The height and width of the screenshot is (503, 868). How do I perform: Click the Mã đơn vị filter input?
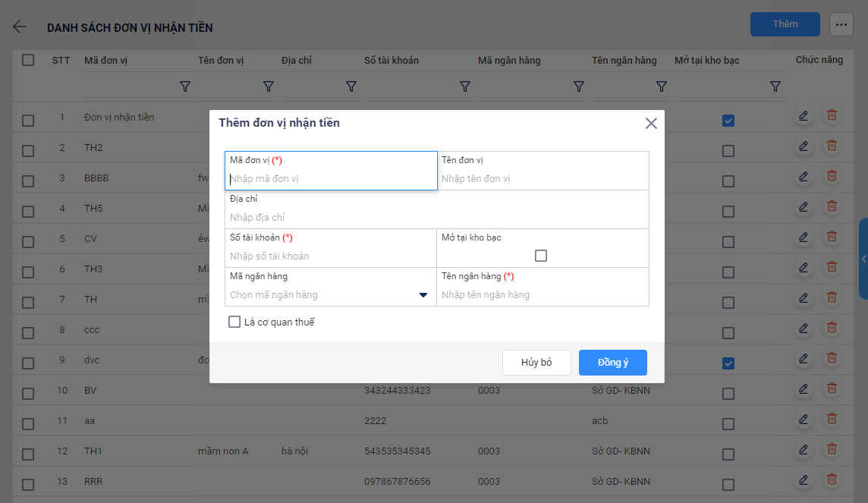(x=131, y=87)
